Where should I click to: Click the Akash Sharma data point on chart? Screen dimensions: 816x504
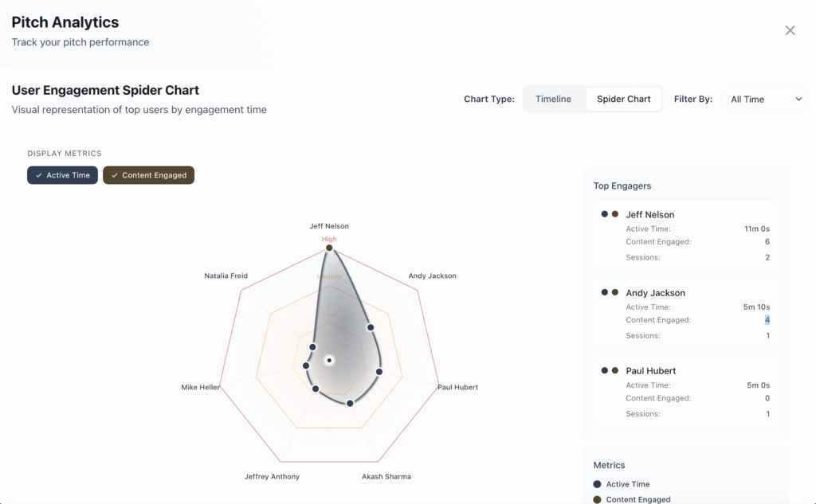pyautogui.click(x=350, y=403)
